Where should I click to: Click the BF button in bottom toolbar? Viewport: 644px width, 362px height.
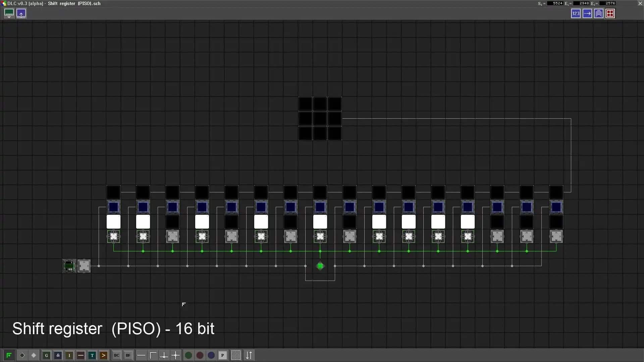[x=128, y=355]
